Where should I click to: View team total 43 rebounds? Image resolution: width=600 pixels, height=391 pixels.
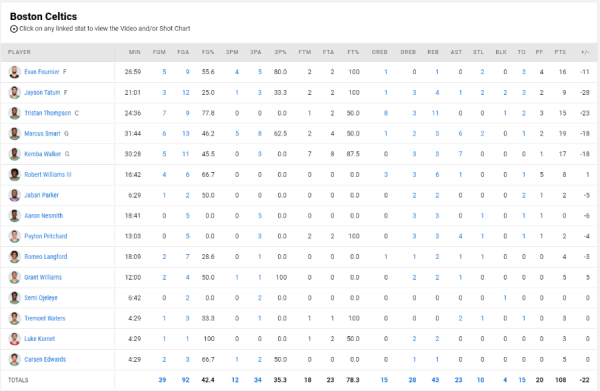(435, 380)
